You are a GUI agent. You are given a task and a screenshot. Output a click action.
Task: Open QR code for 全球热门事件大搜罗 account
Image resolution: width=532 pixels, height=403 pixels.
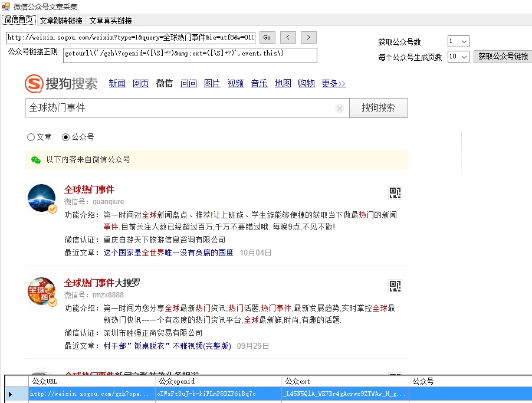[x=395, y=286]
